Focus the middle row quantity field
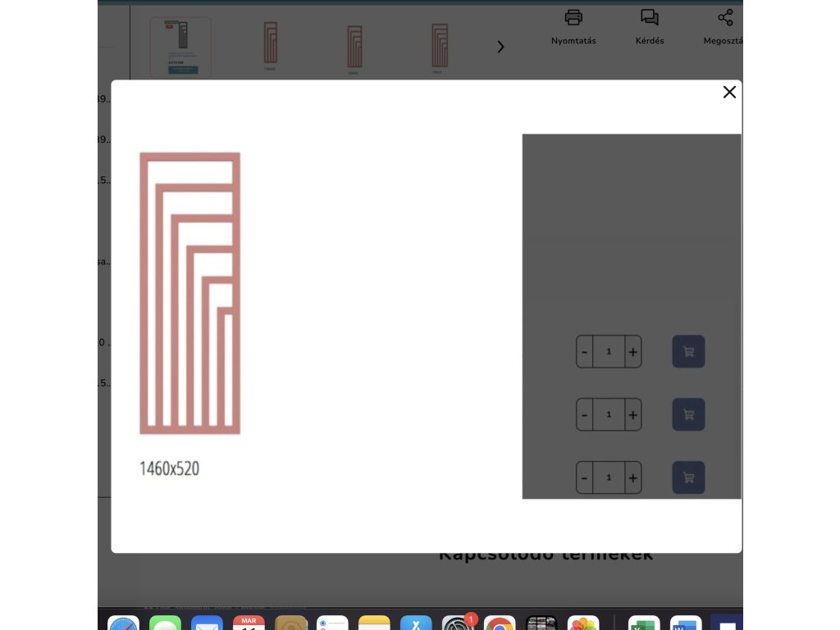This screenshot has height=630, width=840. [x=609, y=414]
